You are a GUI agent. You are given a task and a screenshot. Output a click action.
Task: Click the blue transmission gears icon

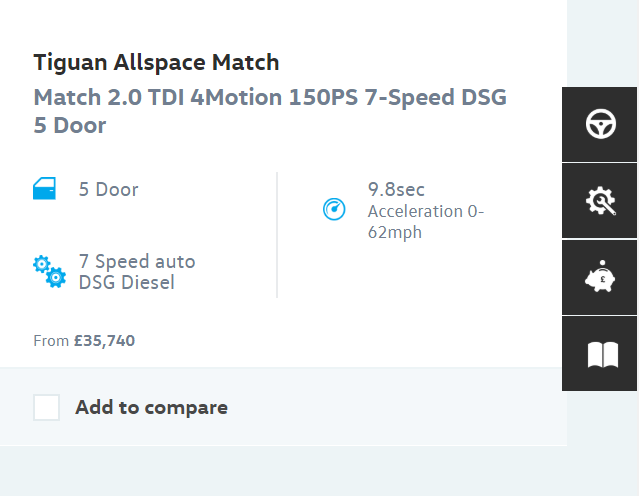click(49, 271)
